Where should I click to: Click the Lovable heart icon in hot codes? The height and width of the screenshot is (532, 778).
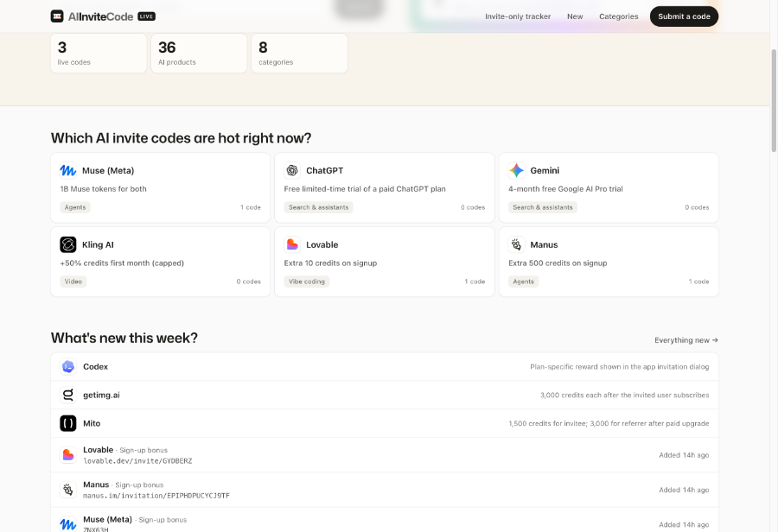pos(292,244)
